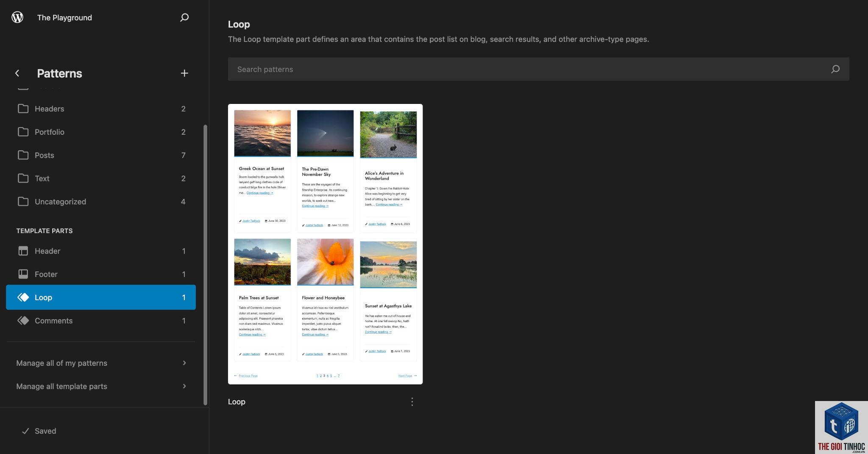Screen dimensions: 868x454
Task: Click the Saved checkmark icon
Action: point(25,431)
